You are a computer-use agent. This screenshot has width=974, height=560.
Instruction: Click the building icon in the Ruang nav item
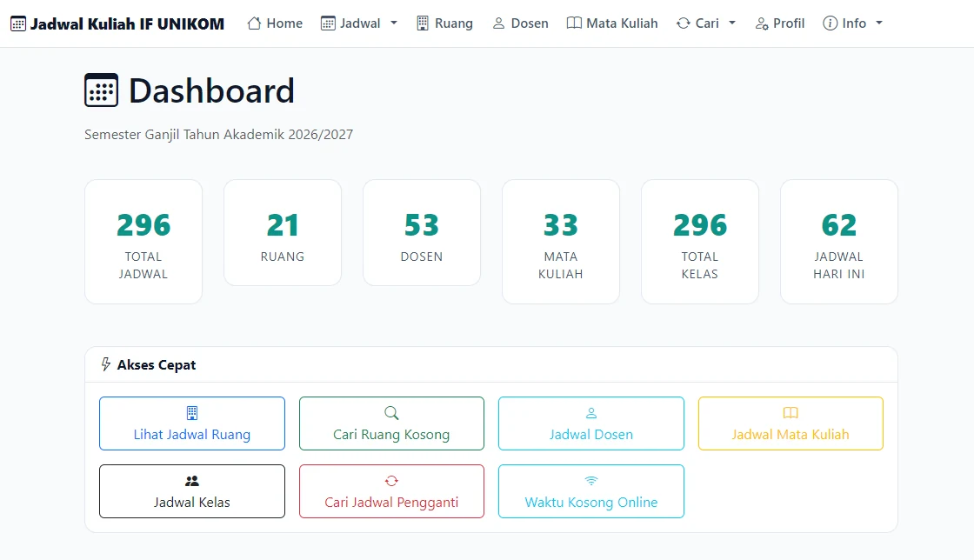pos(423,23)
